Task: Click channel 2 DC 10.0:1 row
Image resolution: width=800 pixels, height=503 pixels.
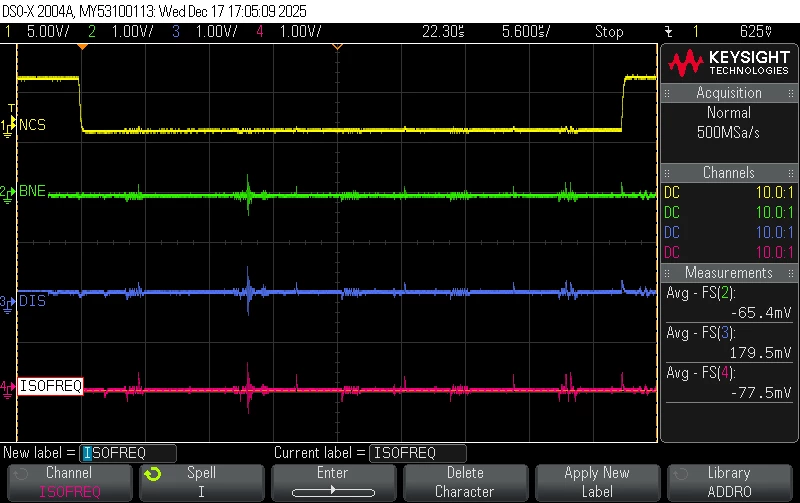Action: (x=729, y=212)
